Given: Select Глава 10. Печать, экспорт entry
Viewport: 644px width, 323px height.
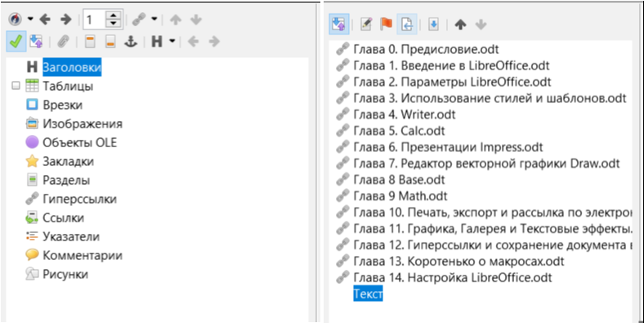Looking at the screenshot, I should [493, 213].
